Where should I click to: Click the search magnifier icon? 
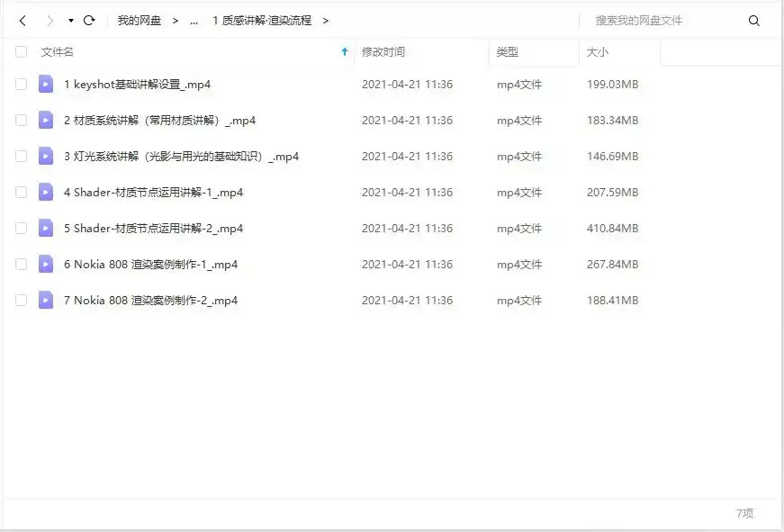[754, 20]
